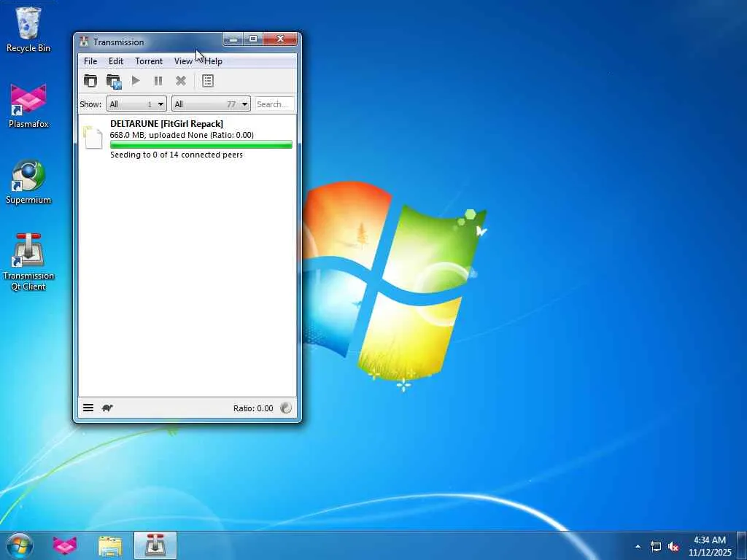Viewport: 747px width, 560px height.
Task: Click the DELTARUNE torrent file icon
Action: [x=93, y=138]
